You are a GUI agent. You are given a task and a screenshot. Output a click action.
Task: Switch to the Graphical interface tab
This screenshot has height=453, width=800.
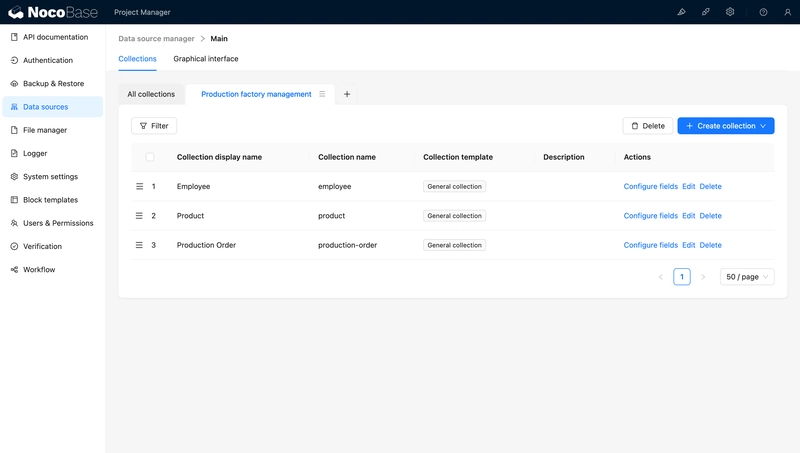click(206, 59)
